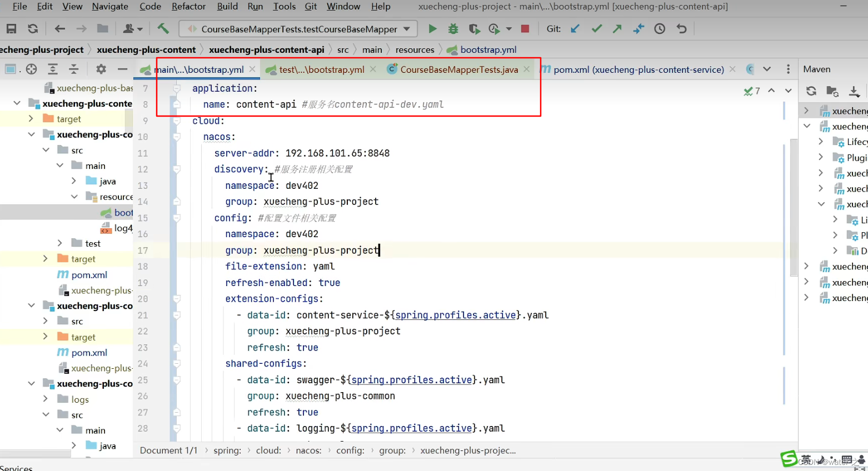Commit changes with the Git checkmark icon
The width and height of the screenshot is (868, 471).
(x=596, y=29)
